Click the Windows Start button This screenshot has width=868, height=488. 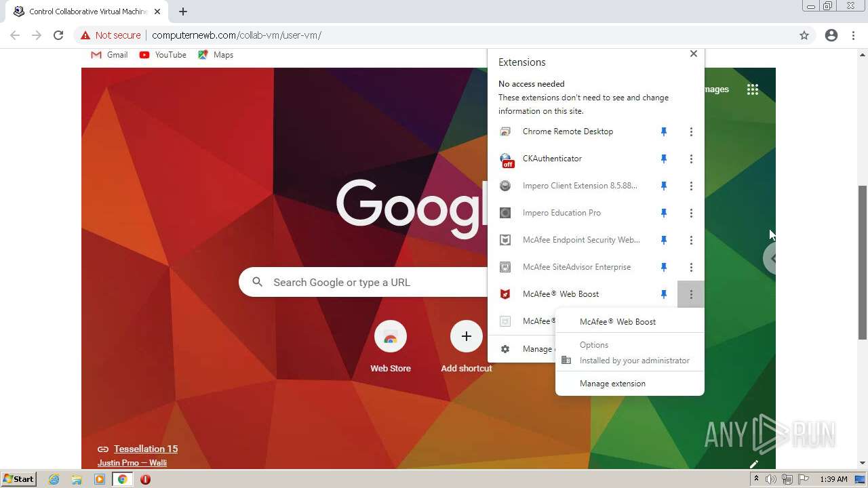[x=18, y=479]
